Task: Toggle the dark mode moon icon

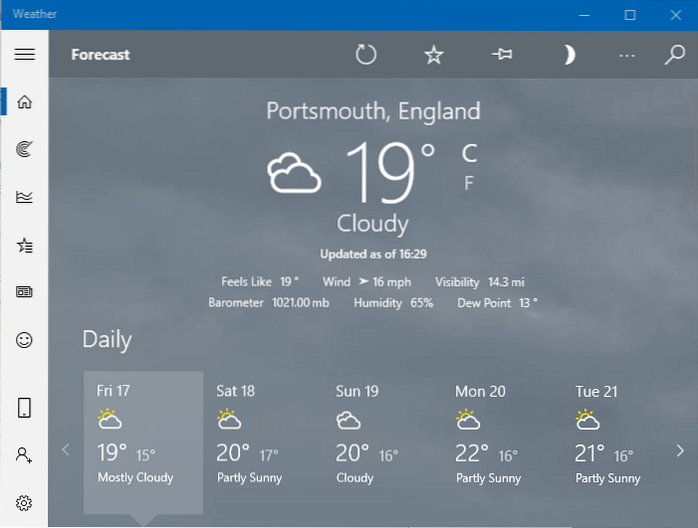Action: pyautogui.click(x=569, y=55)
